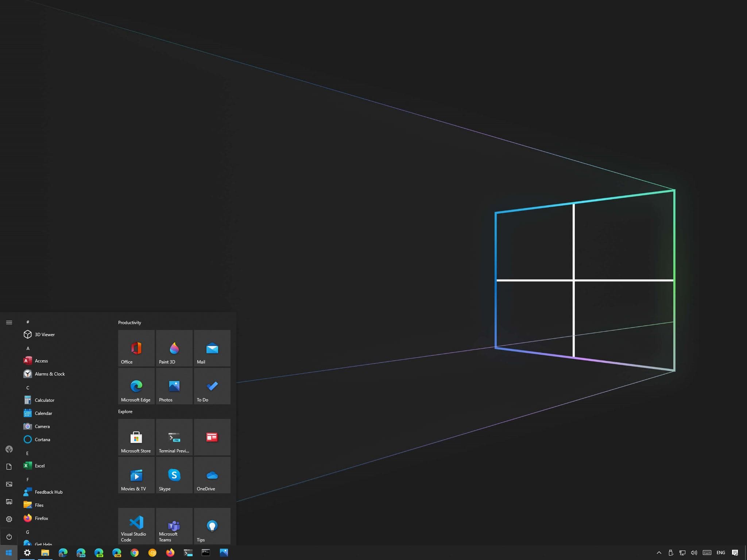Open Edge Beta from the taskbar
The image size is (747, 560).
click(x=81, y=553)
